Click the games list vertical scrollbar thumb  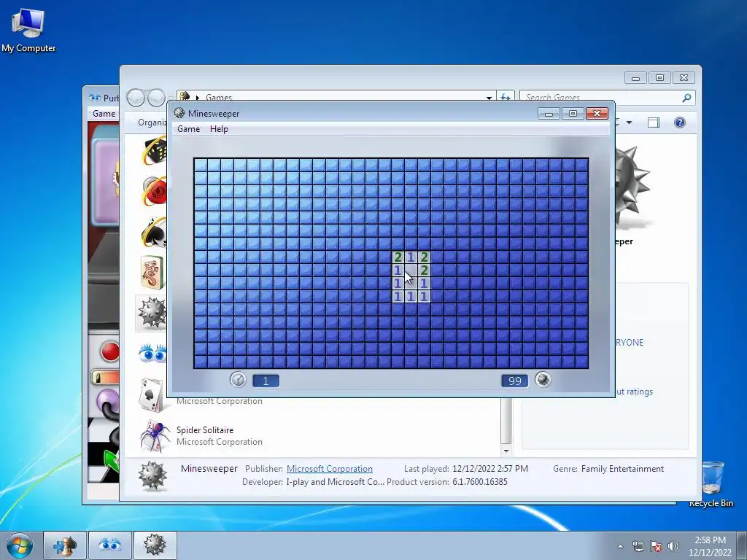pyautogui.click(x=506, y=421)
